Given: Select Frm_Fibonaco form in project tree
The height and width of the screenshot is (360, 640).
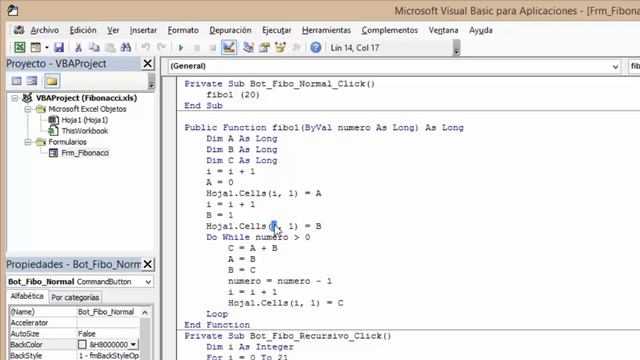Looking at the screenshot, I should click(x=85, y=153).
